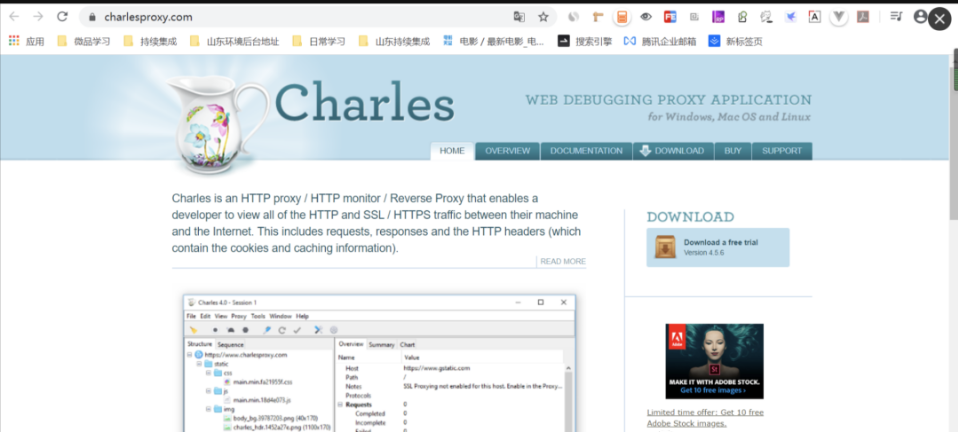Open the purple RP Axure extension
This screenshot has width=958, height=432.
click(718, 17)
